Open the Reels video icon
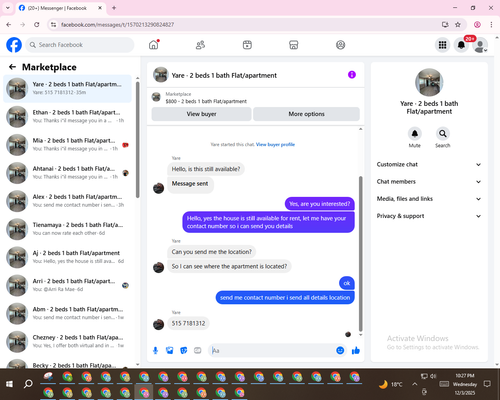 [247, 45]
